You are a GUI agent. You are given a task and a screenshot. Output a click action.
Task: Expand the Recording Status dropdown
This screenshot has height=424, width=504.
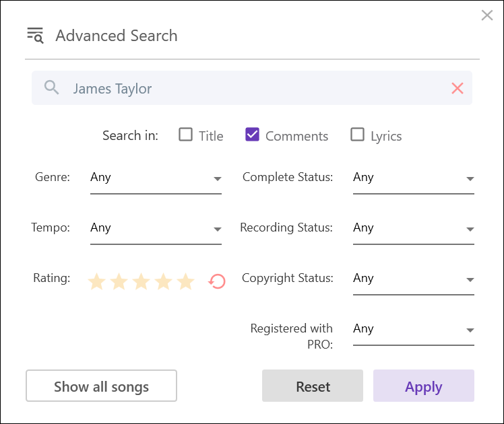pyautogui.click(x=413, y=229)
